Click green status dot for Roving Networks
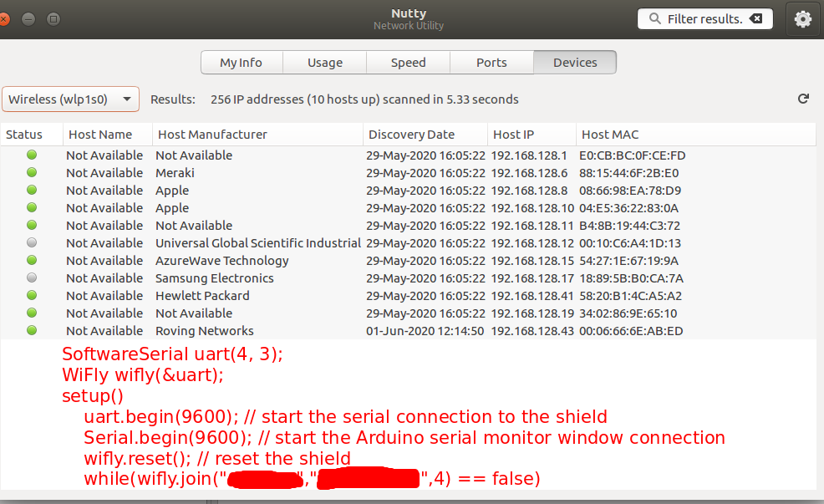This screenshot has width=824, height=504. (33, 331)
